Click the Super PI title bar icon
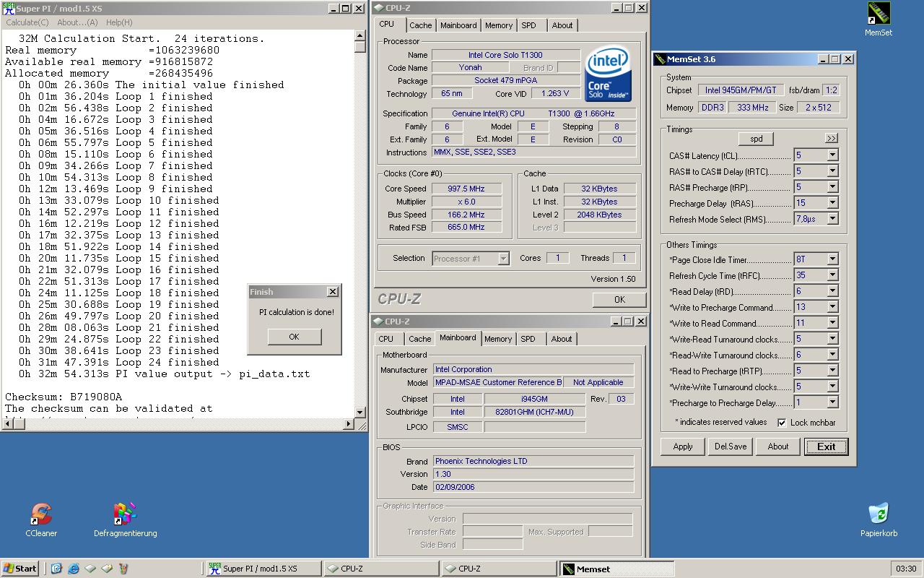This screenshot has height=578, width=924. coord(8,8)
